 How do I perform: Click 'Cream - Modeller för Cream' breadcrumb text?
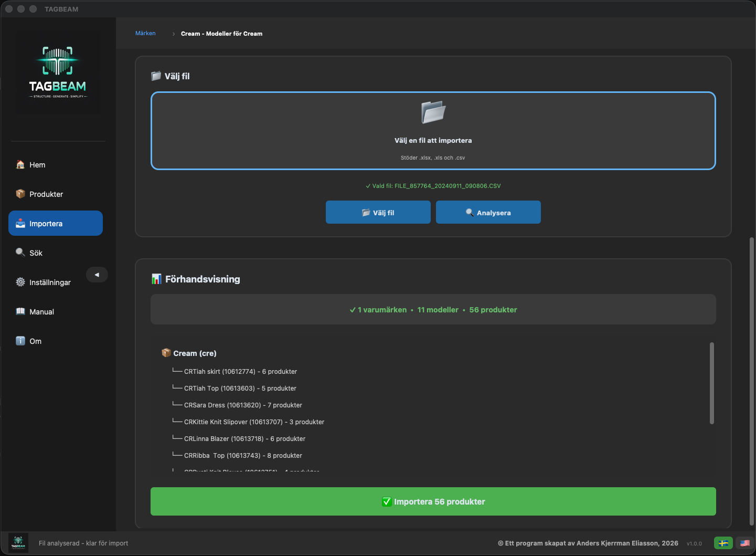pyautogui.click(x=221, y=33)
